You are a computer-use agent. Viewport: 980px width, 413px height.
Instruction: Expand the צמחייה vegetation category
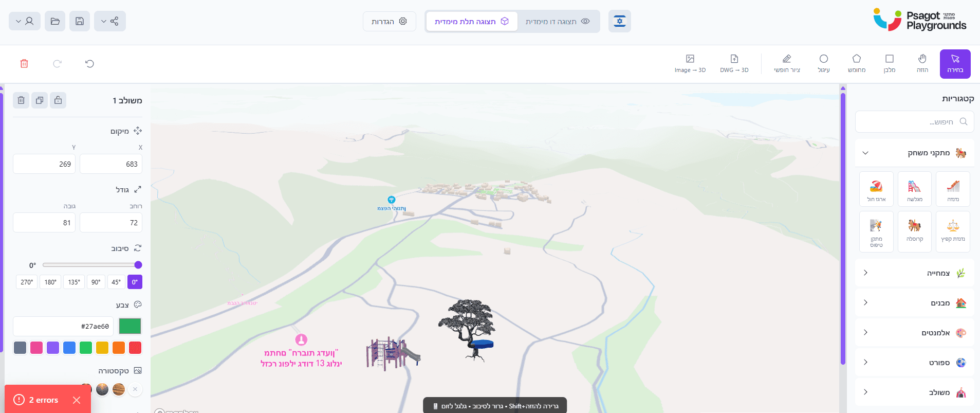coord(915,273)
